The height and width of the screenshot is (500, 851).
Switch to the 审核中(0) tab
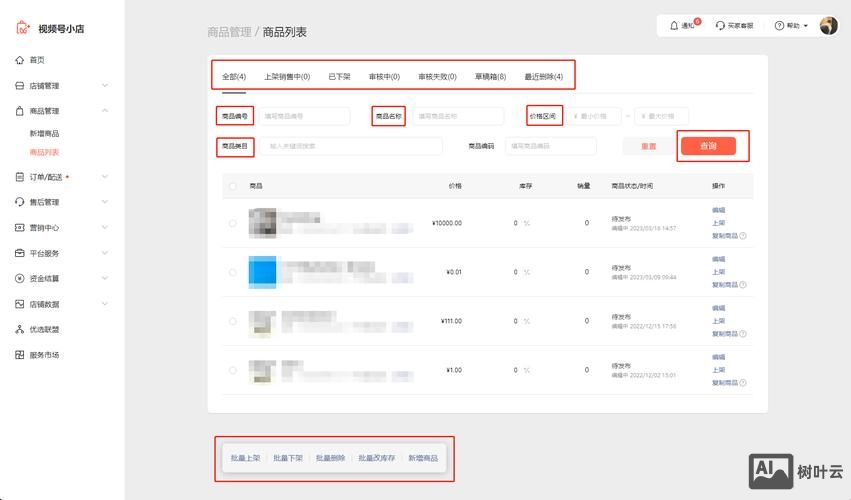(384, 77)
